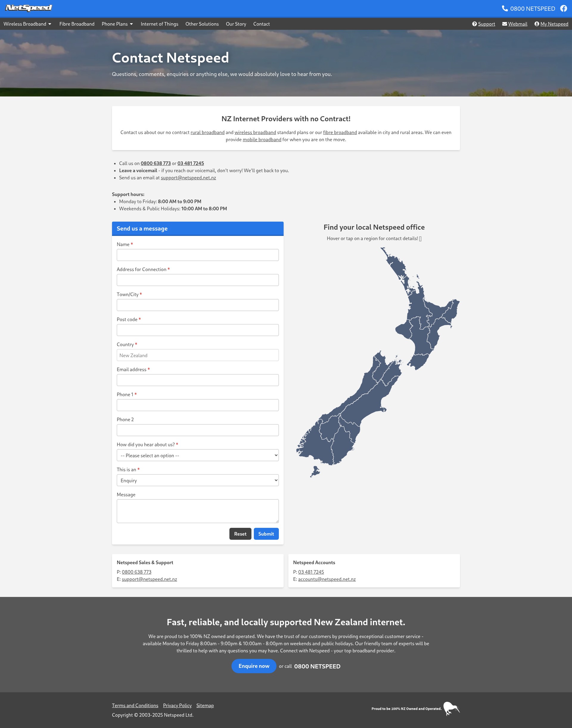Viewport: 572px width, 728px height.
Task: Open the Terms and Conditions link
Action: 135,705
